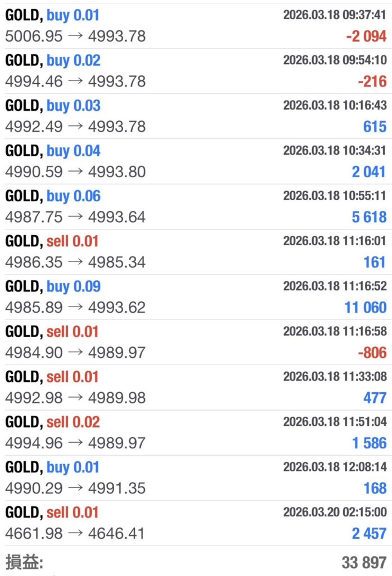Tap the 損益 total of 33 897
The image size is (392, 576).
point(364,562)
